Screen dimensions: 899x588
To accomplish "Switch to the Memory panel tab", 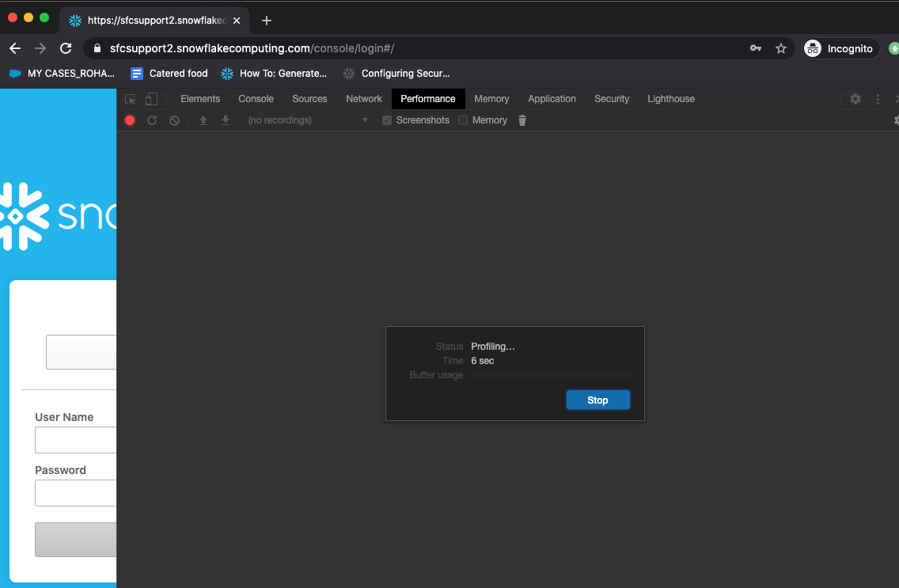I will coord(491,98).
